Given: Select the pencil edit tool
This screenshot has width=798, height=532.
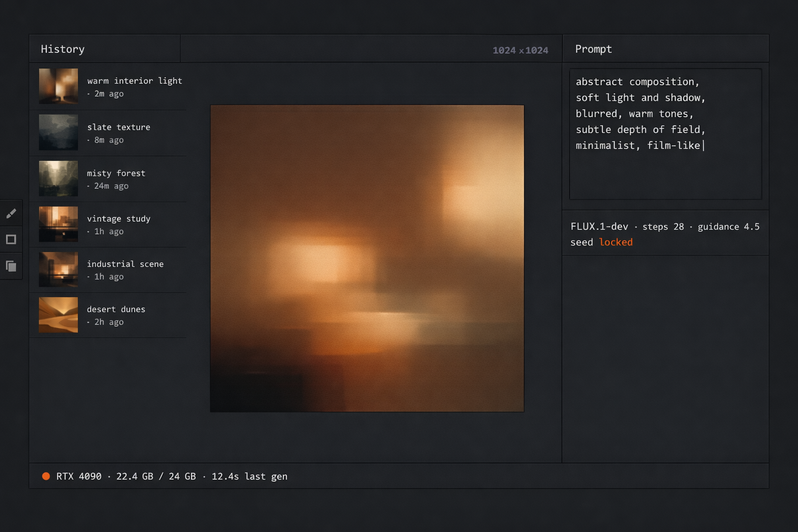Looking at the screenshot, I should coord(11,214).
